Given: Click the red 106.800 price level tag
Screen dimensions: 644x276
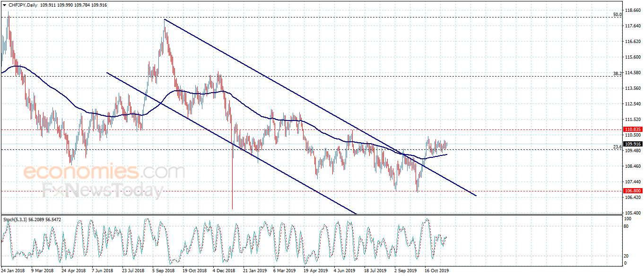Looking at the screenshot, I should click(632, 191).
